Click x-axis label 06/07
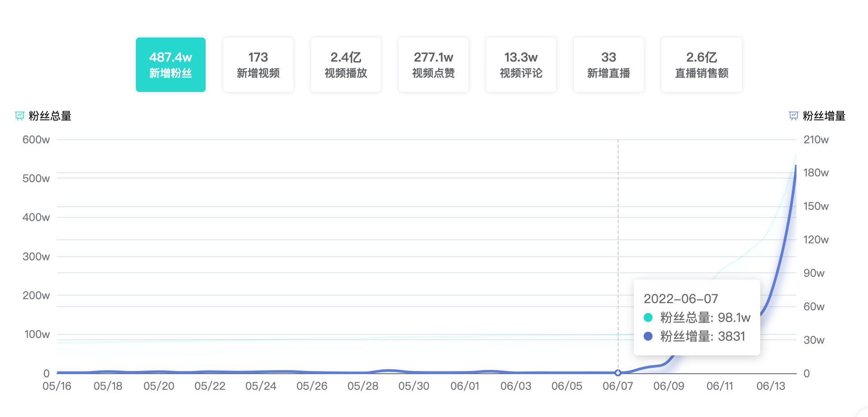The width and height of the screenshot is (868, 417). tap(618, 386)
